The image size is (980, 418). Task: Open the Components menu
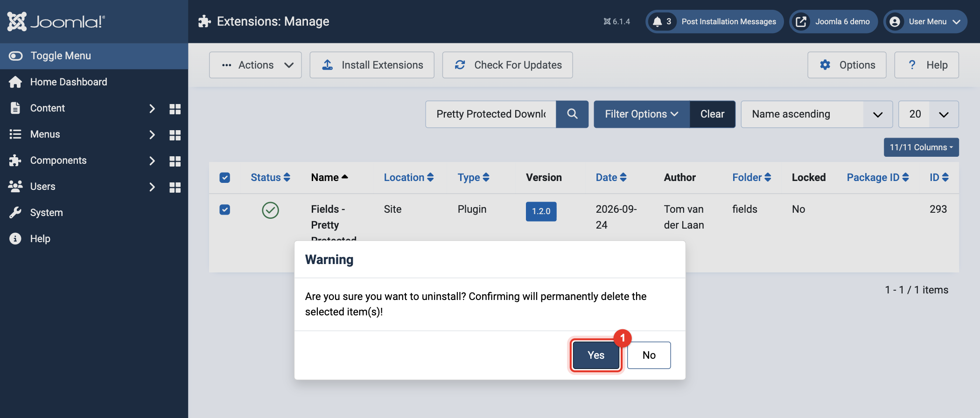click(58, 160)
